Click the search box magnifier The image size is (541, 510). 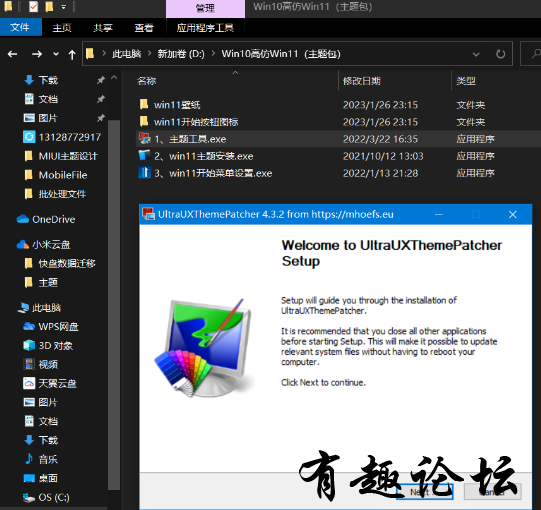click(535, 53)
